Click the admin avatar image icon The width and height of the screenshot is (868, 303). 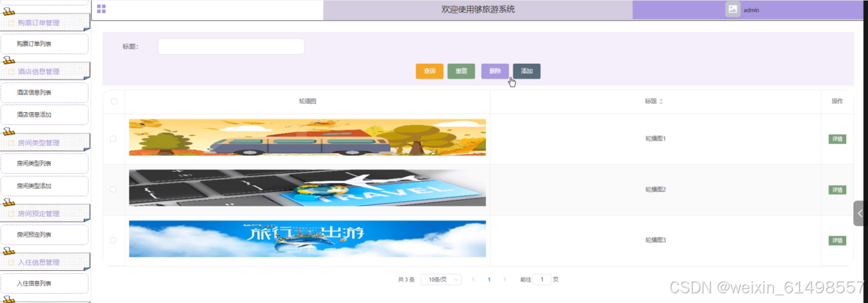click(x=733, y=10)
